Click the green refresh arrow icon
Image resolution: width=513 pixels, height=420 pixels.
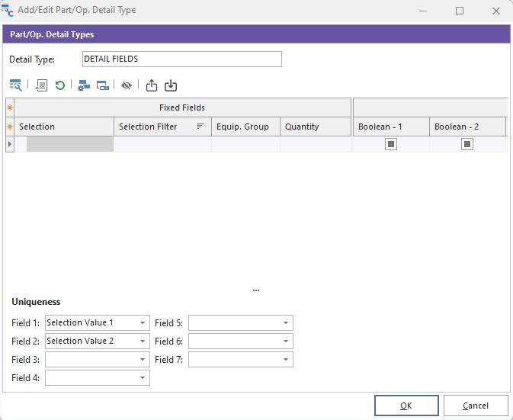point(59,85)
